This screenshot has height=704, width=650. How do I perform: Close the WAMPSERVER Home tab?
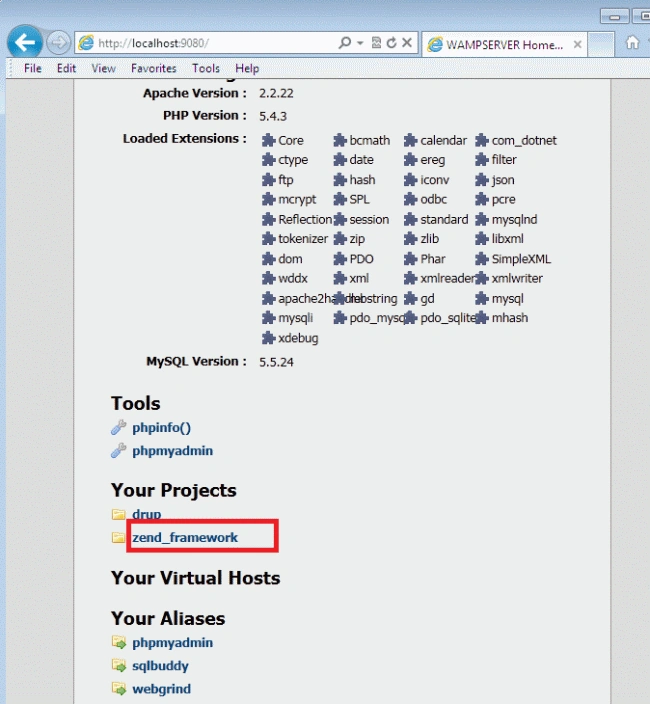(578, 44)
